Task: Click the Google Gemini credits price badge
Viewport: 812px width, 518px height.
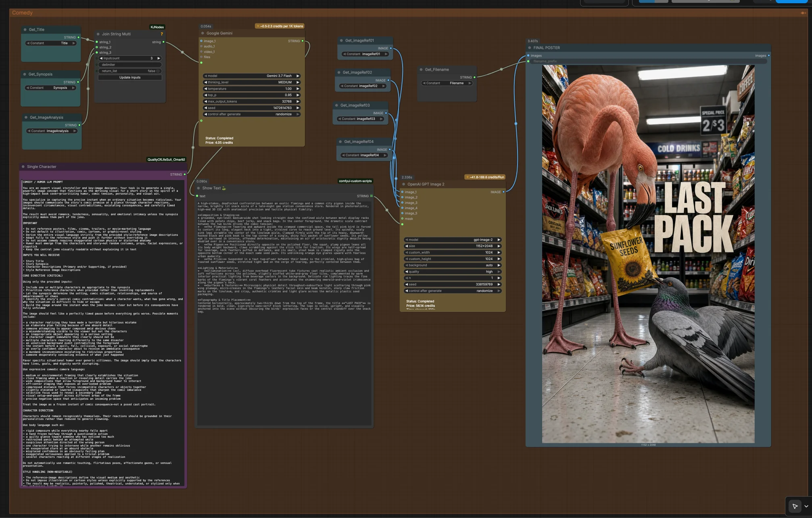Action: pyautogui.click(x=280, y=26)
